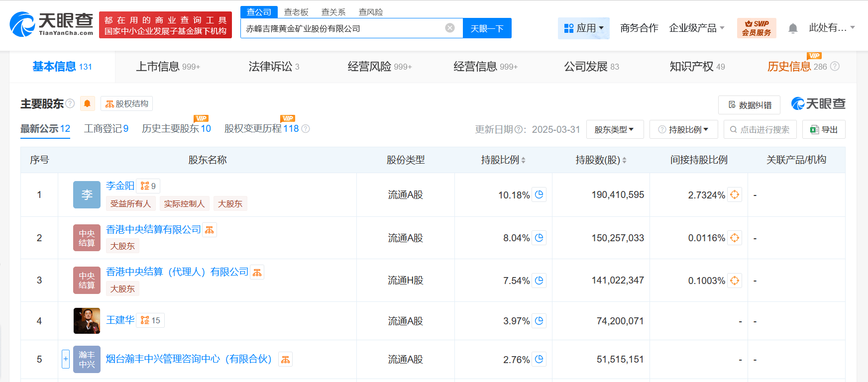Open equity structure icon beside 香港中央结算有限公司
Image resolution: width=868 pixels, height=382 pixels.
pyautogui.click(x=210, y=230)
